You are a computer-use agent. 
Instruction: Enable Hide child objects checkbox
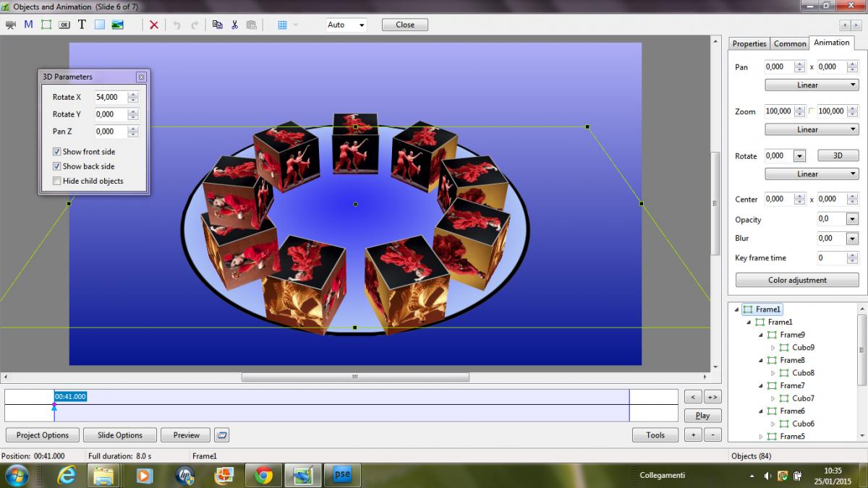[56, 181]
